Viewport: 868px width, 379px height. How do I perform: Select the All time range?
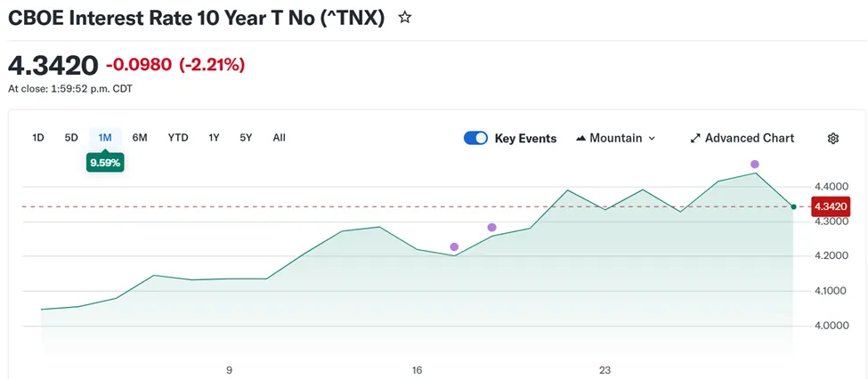[x=280, y=137]
